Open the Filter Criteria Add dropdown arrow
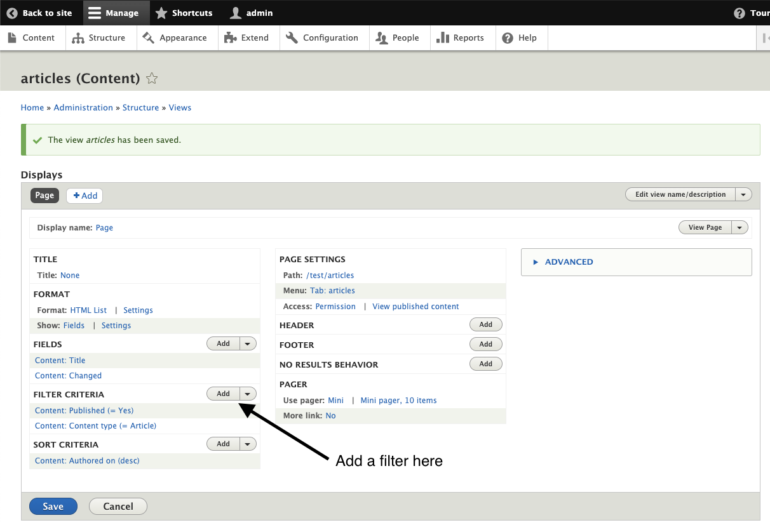Viewport: 770px width, 532px height. point(247,394)
